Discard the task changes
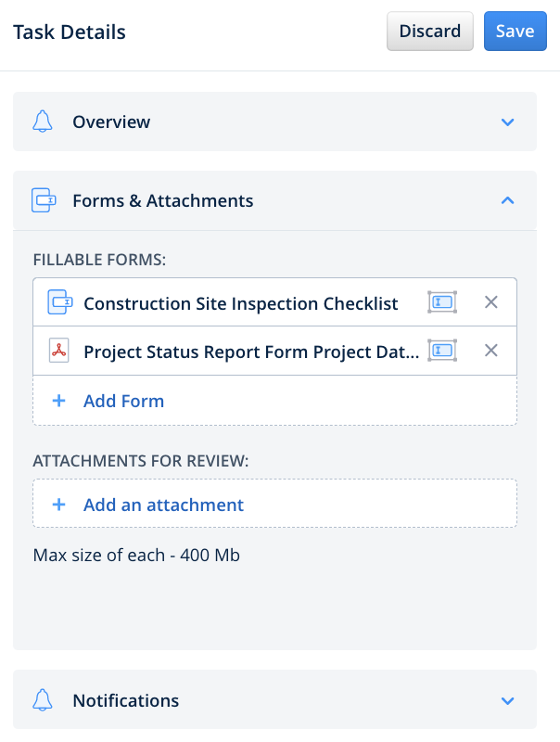 coord(430,32)
